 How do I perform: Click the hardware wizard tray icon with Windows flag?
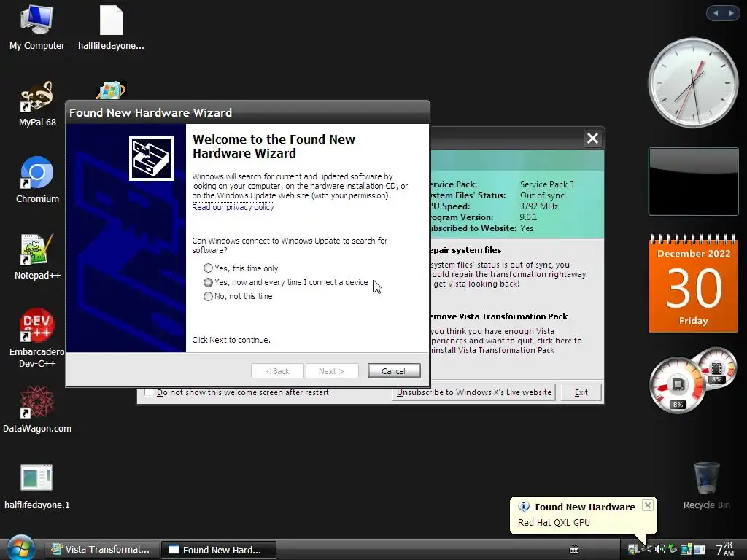pyautogui.click(x=632, y=549)
